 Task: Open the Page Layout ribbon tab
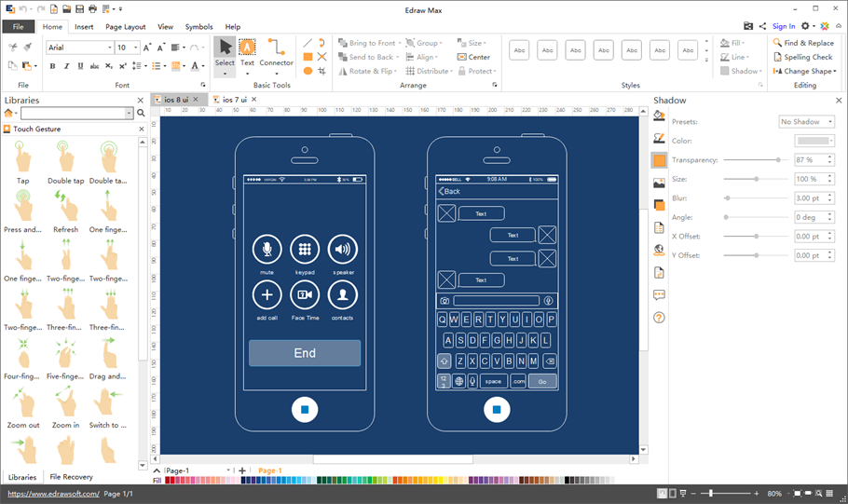point(125,27)
